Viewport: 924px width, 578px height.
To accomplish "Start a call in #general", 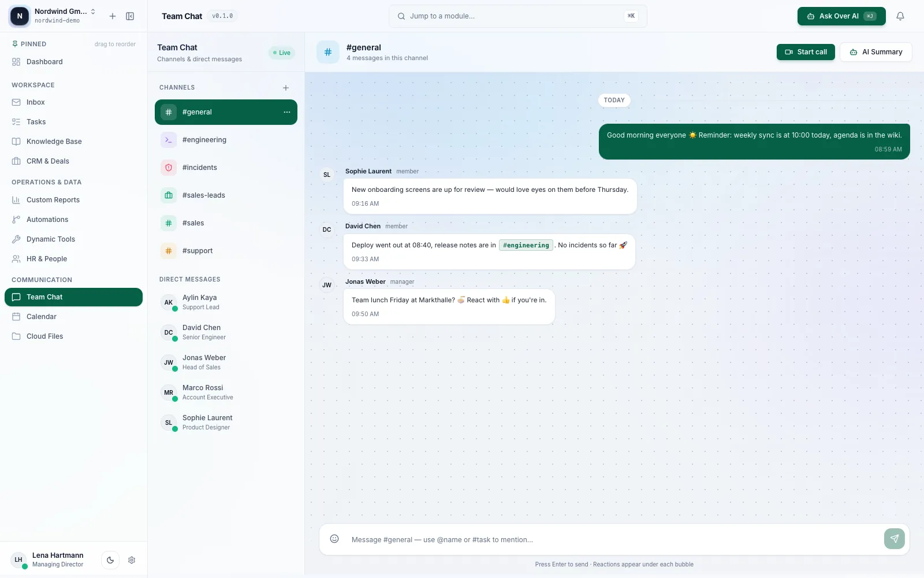I will [x=806, y=52].
